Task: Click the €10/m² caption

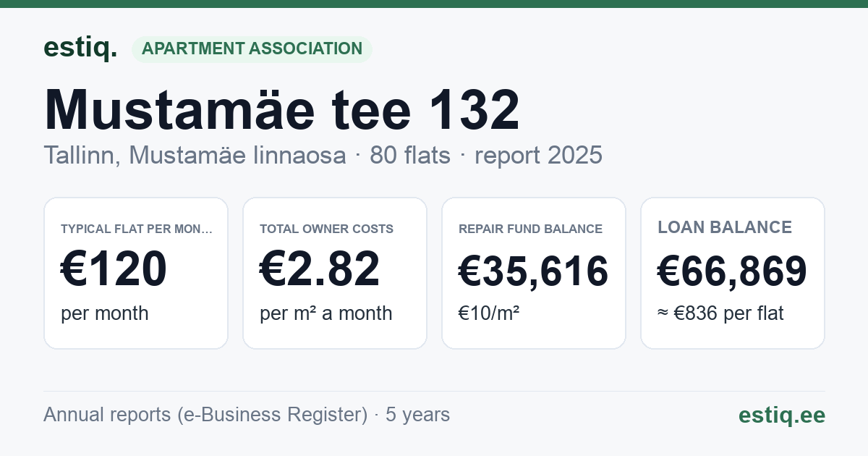Action: click(489, 313)
